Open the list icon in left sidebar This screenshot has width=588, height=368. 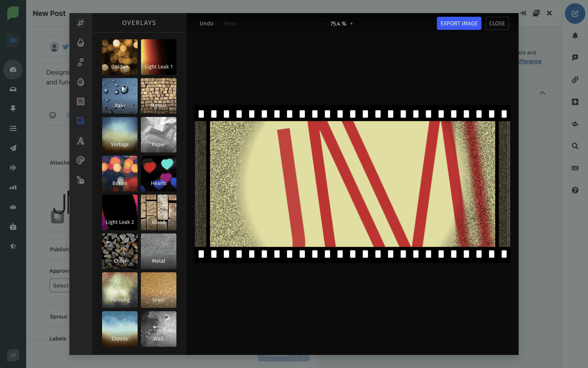tap(13, 128)
